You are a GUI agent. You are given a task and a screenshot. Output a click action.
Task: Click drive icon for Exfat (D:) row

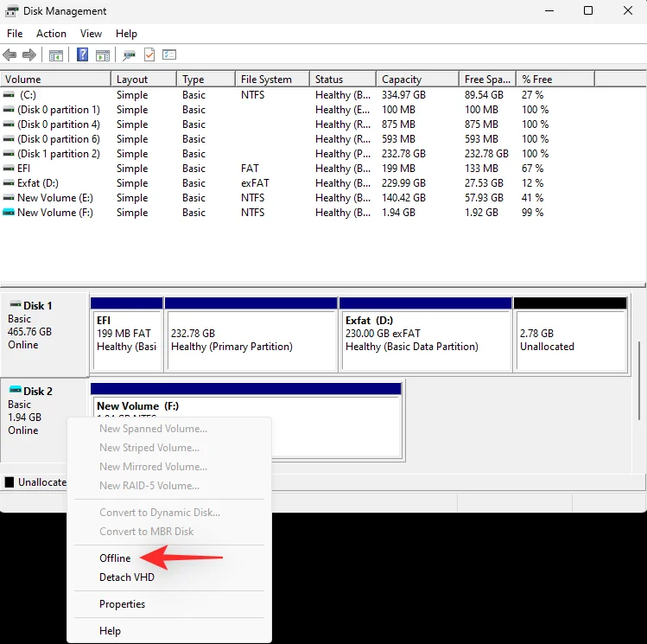[9, 183]
